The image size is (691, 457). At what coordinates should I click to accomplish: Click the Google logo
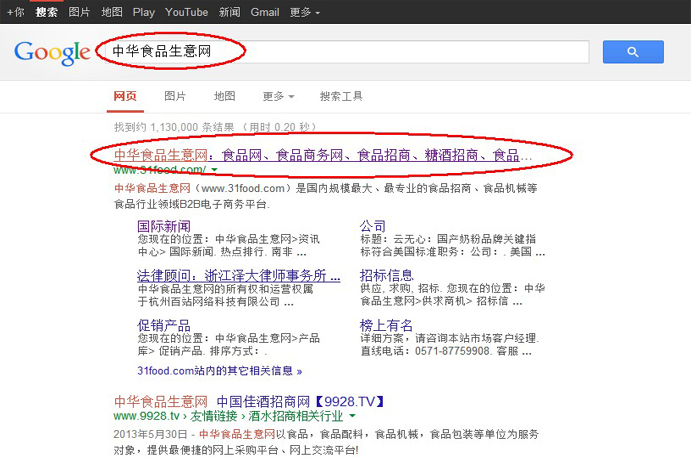52,52
